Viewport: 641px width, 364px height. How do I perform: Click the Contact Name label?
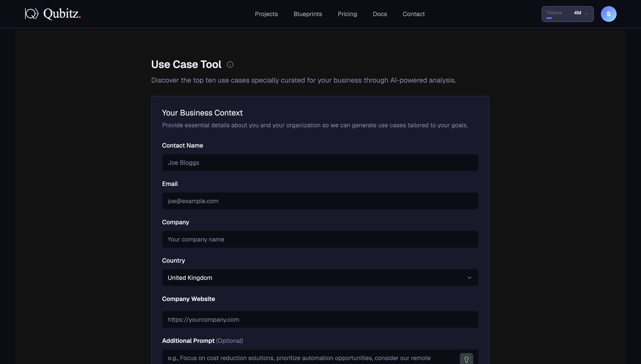tap(182, 145)
